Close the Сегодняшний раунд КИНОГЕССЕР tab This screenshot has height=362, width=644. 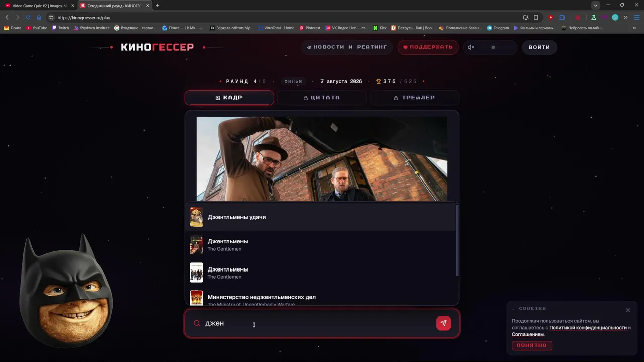(x=147, y=6)
